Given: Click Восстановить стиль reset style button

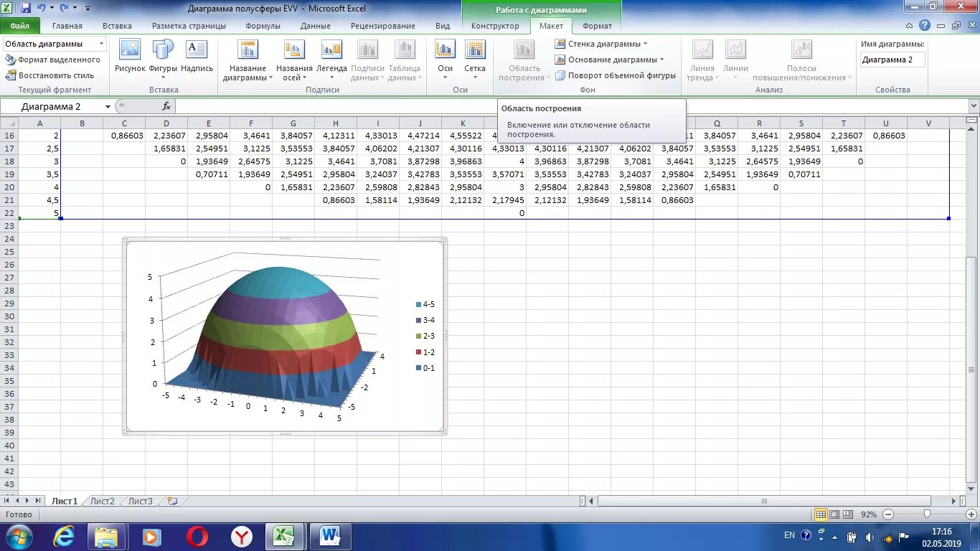Looking at the screenshot, I should tap(50, 75).
